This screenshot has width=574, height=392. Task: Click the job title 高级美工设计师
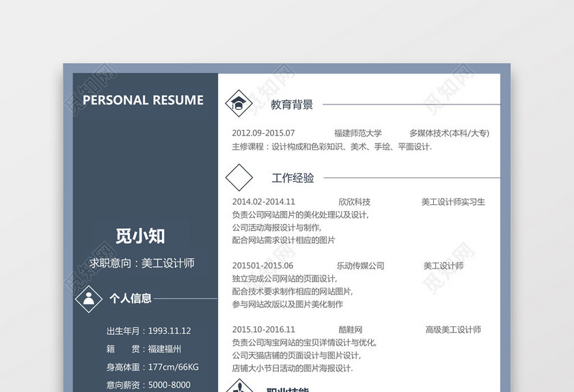click(x=453, y=330)
